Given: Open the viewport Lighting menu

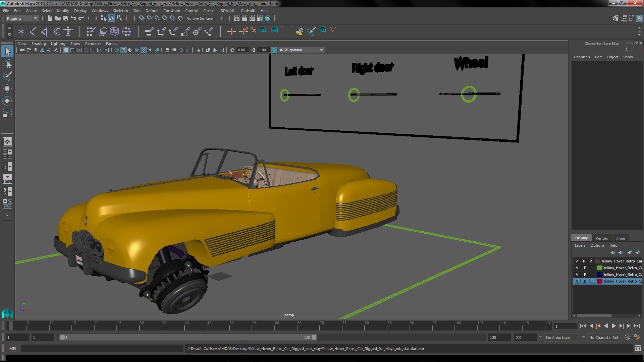Looking at the screenshot, I should 58,44.
